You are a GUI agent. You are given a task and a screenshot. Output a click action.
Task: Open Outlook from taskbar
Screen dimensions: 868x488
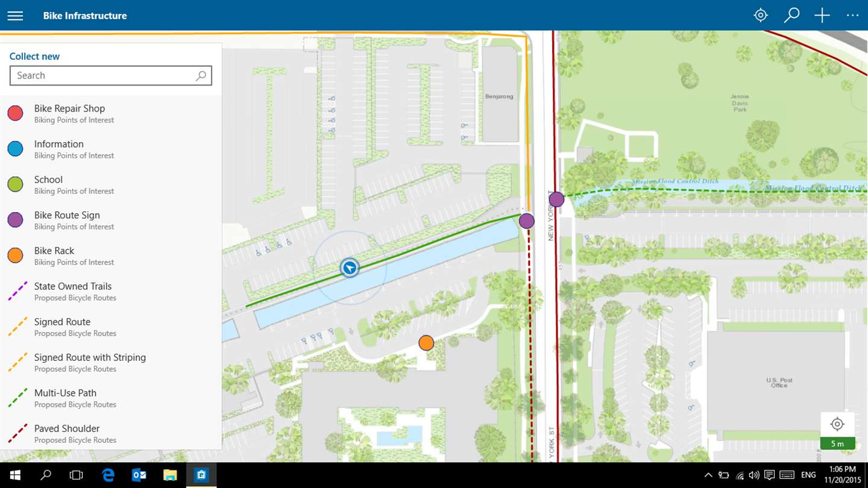coord(139,475)
